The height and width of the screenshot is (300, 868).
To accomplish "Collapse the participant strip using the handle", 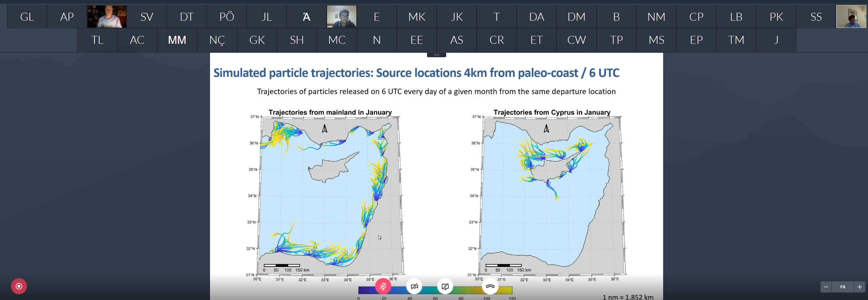I will [436, 55].
